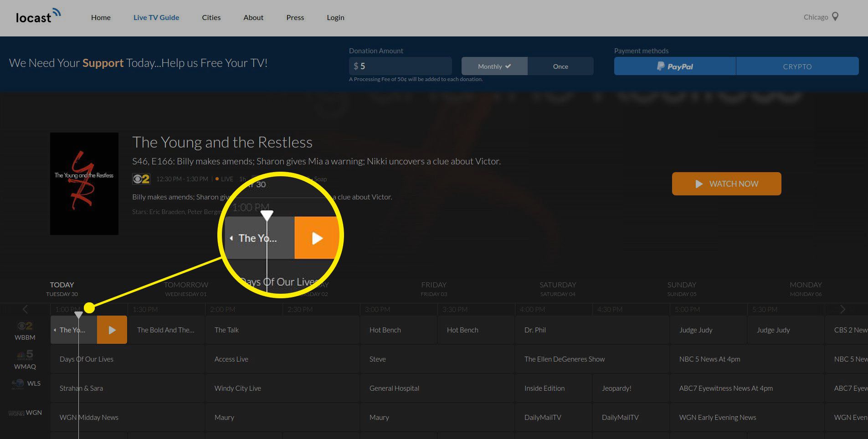Select Access Live program
The height and width of the screenshot is (439, 868).
[x=282, y=359]
